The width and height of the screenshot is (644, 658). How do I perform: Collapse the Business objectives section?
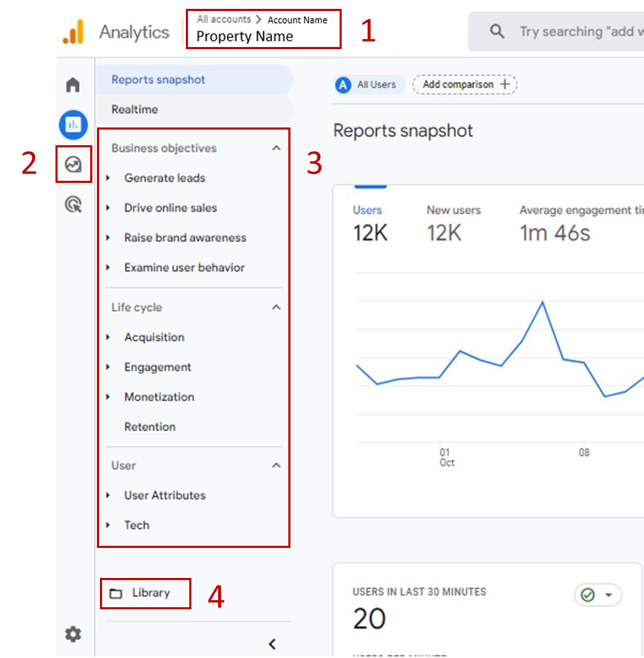point(276,148)
